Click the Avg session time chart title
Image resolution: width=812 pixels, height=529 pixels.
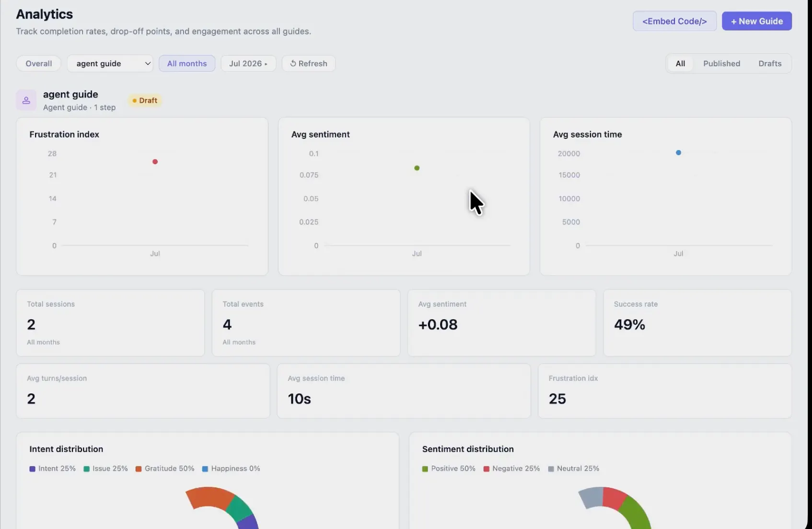point(588,135)
